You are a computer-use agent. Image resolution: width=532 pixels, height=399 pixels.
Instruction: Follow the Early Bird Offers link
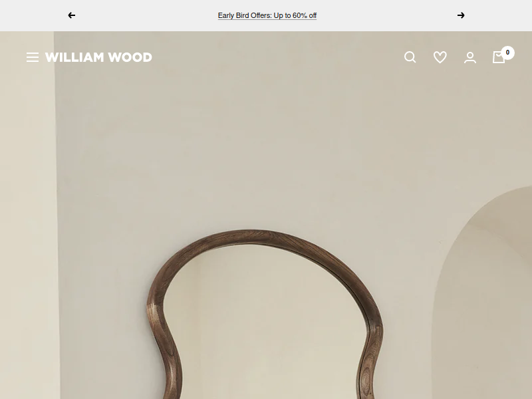pos(267,15)
